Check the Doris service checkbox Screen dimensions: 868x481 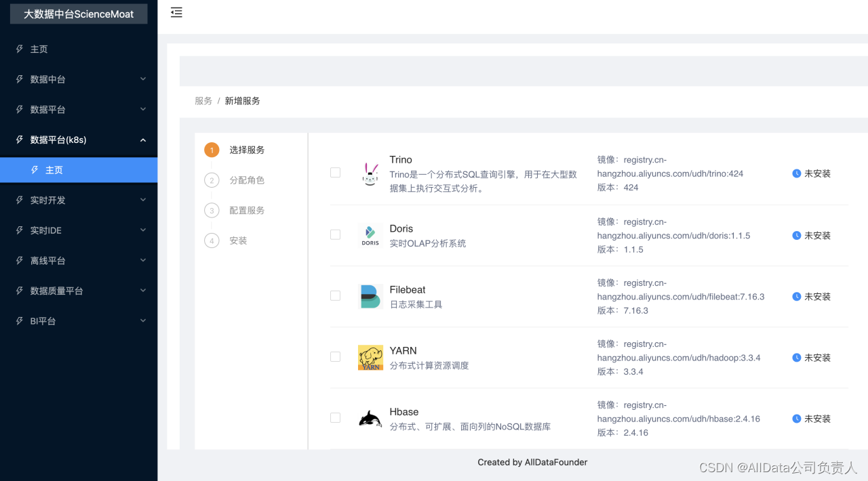click(x=335, y=234)
